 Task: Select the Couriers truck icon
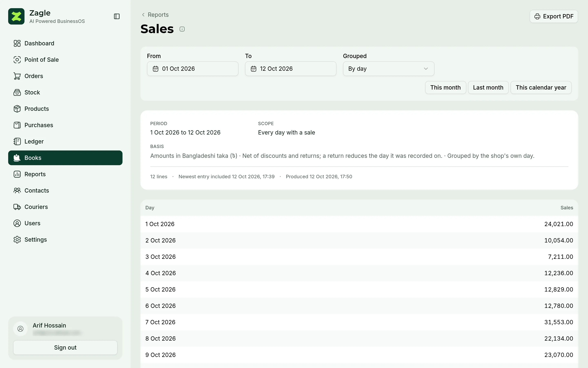(17, 207)
